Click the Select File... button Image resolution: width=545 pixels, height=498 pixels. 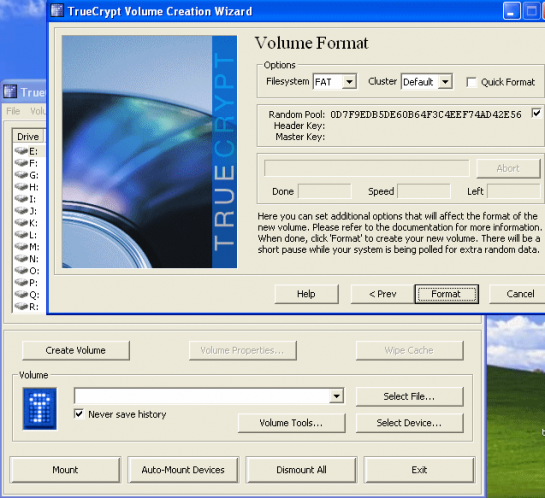(409, 397)
